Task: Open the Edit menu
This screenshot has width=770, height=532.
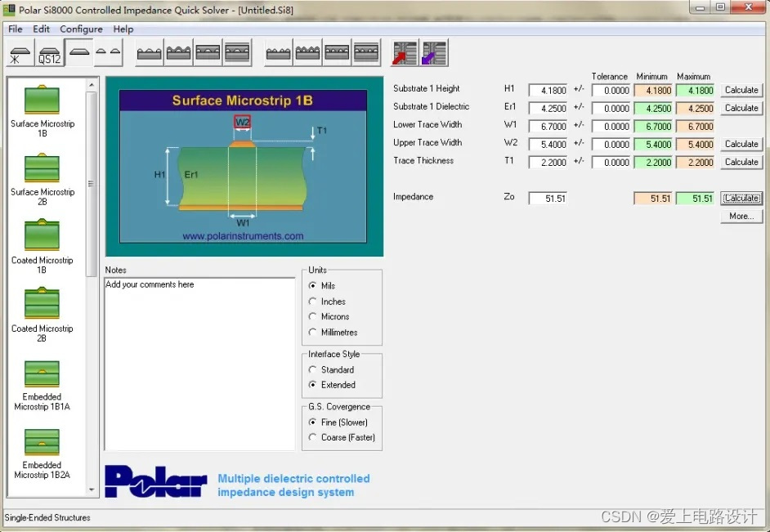Action: (41, 29)
